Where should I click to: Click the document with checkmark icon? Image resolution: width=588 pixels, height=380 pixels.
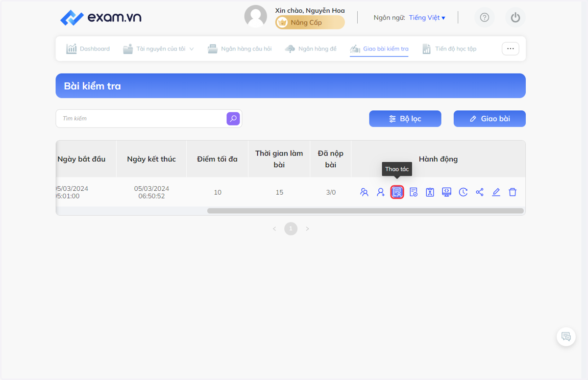click(414, 192)
